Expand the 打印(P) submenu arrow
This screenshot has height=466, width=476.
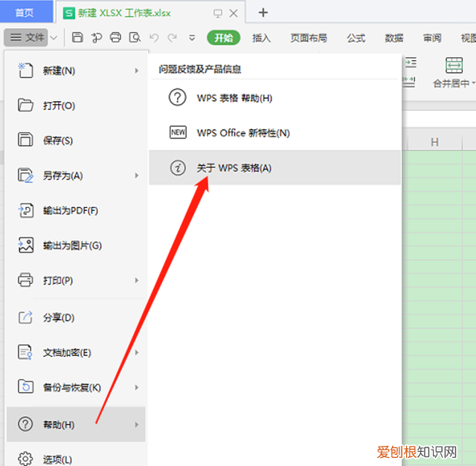tap(137, 280)
